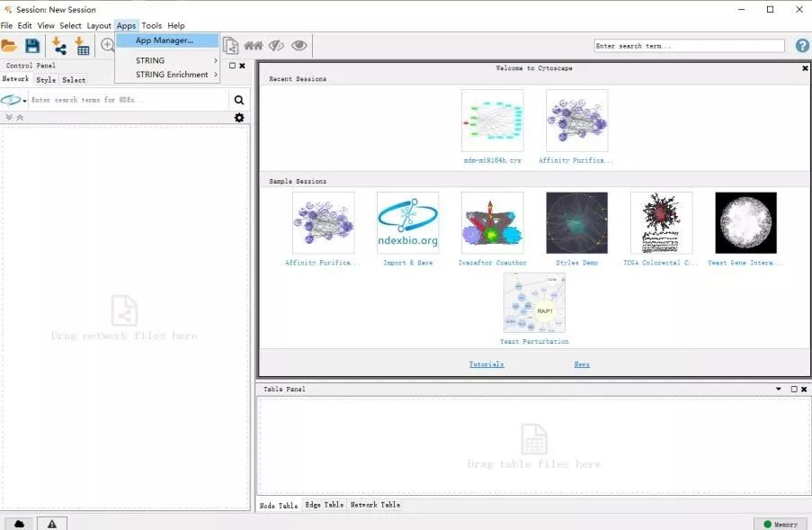Screen dimensions: 812x530
Task: Switch to Select tab in Control Panel
Action: pos(74,80)
